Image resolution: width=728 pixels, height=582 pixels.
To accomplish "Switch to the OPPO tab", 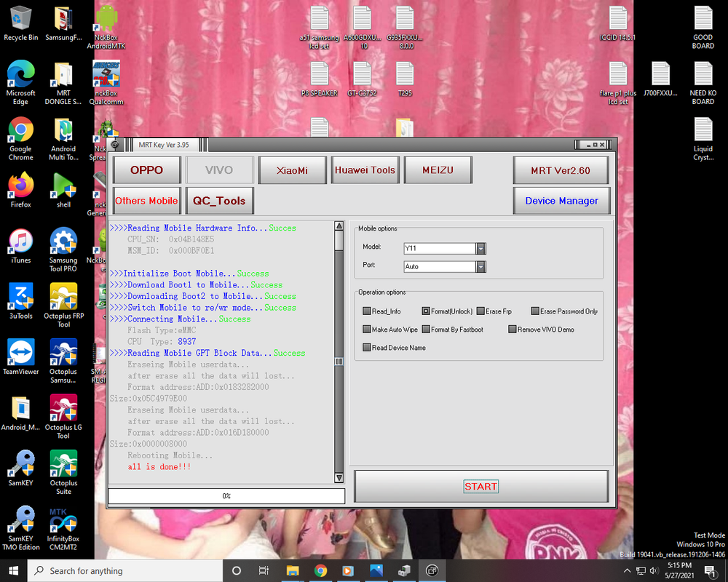I will 147,170.
